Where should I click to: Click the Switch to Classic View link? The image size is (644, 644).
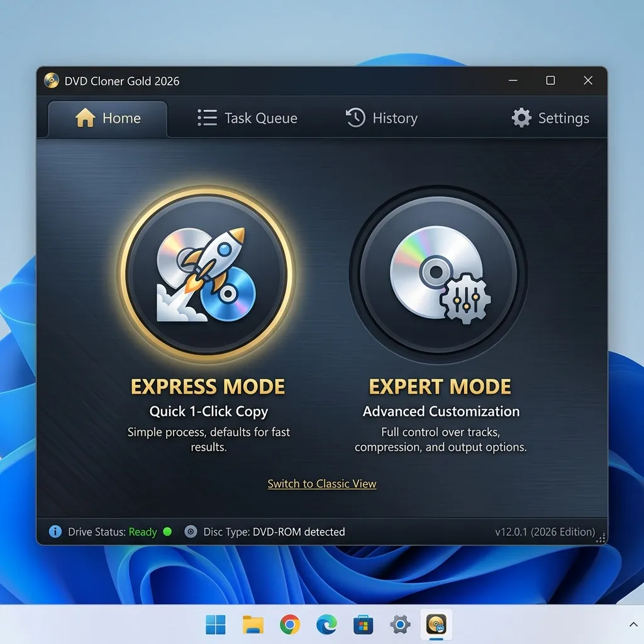pos(322,484)
